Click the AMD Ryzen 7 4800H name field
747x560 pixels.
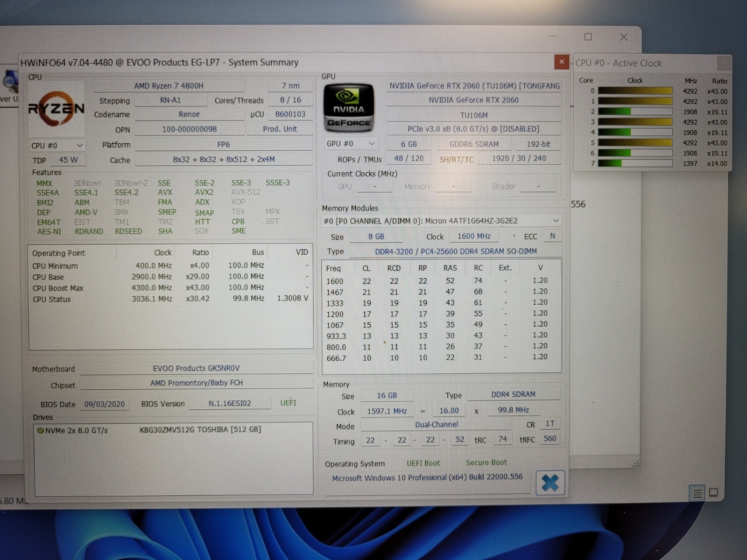(x=169, y=86)
